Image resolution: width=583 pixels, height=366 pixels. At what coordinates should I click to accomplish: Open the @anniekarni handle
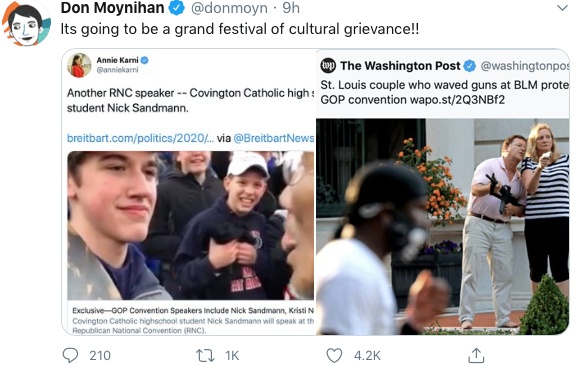coord(117,70)
